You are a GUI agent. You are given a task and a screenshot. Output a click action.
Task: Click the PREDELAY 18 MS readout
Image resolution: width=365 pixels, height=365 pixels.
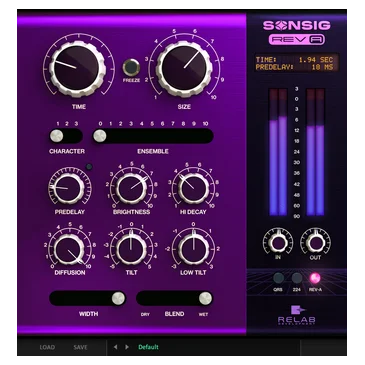(294, 67)
